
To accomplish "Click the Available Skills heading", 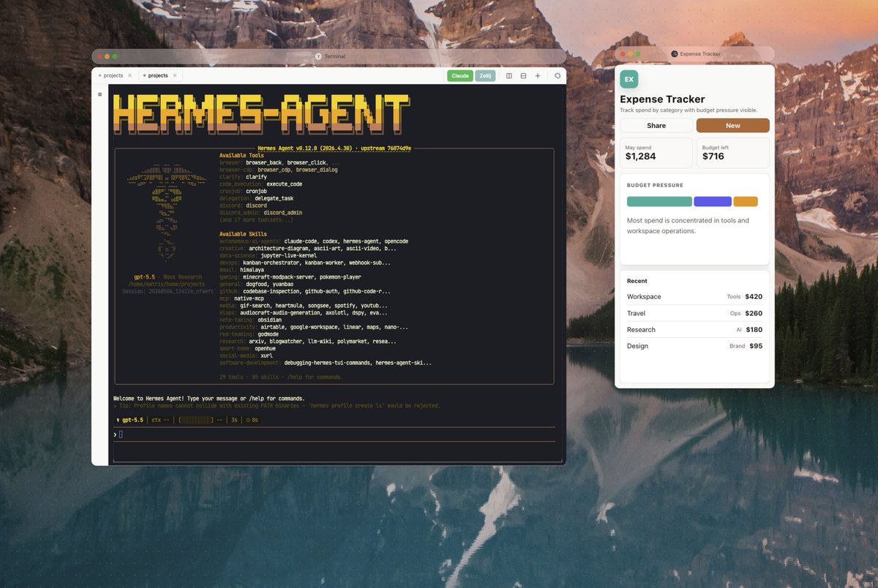I will [x=243, y=234].
